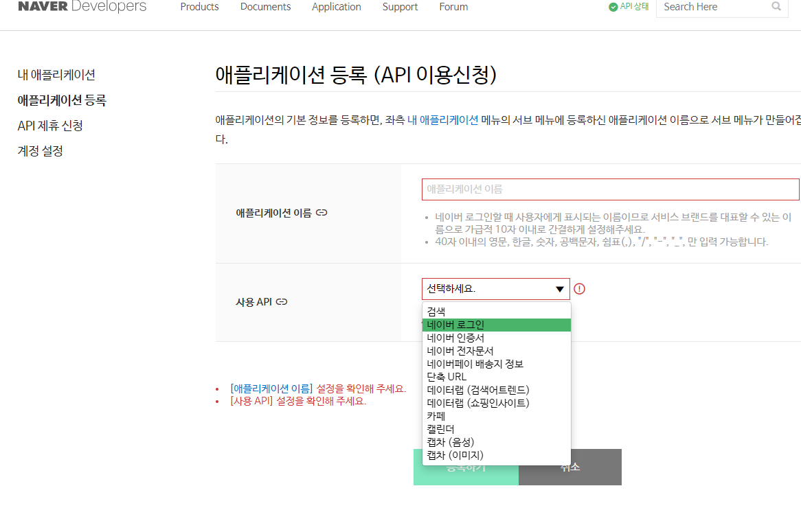Click the green API status check icon

point(613,7)
